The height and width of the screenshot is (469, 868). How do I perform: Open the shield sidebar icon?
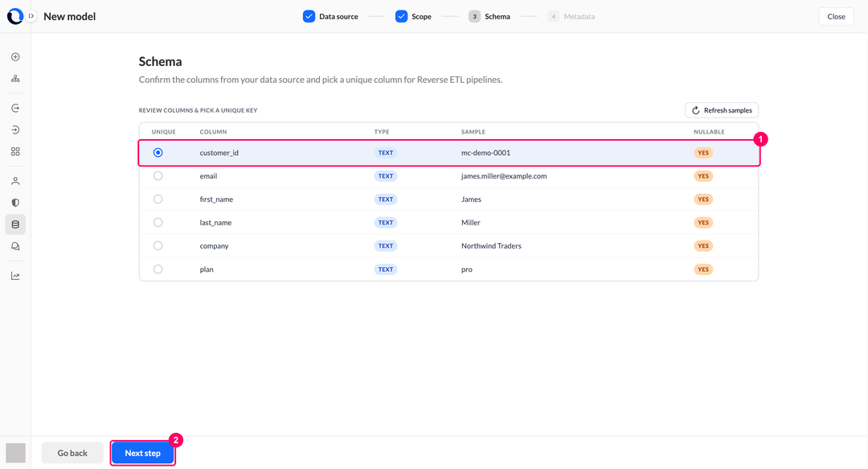point(15,203)
